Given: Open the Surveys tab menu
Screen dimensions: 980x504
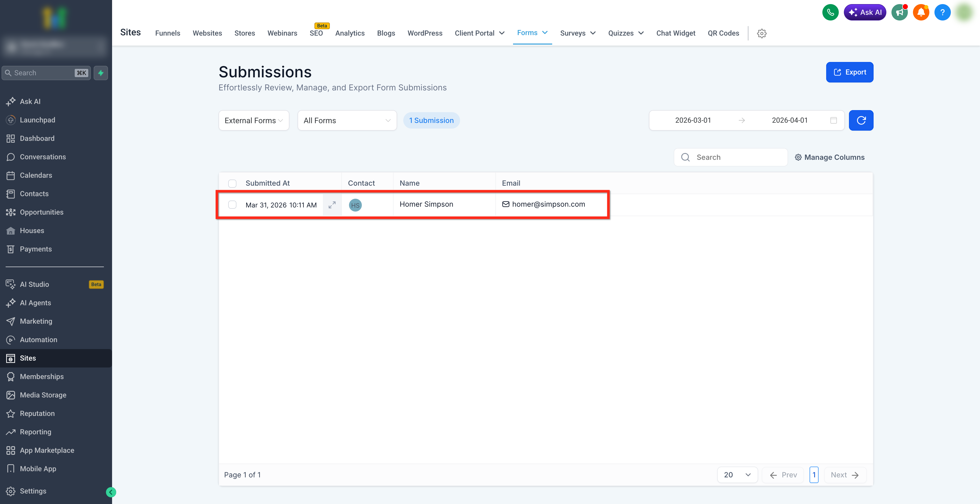Looking at the screenshot, I should 577,33.
